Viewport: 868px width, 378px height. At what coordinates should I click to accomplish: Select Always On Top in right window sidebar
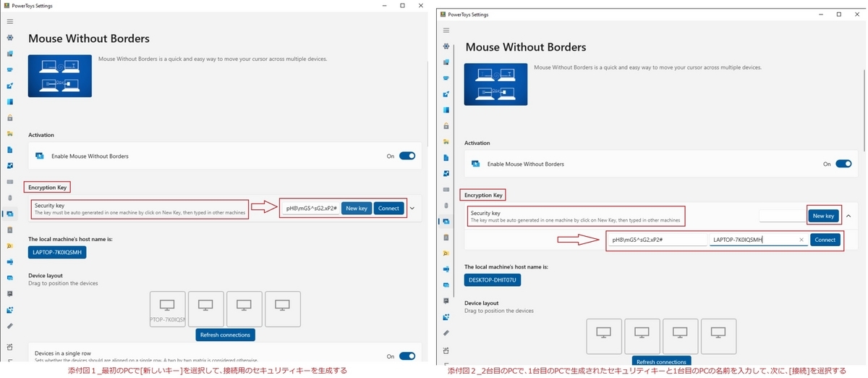click(x=446, y=62)
